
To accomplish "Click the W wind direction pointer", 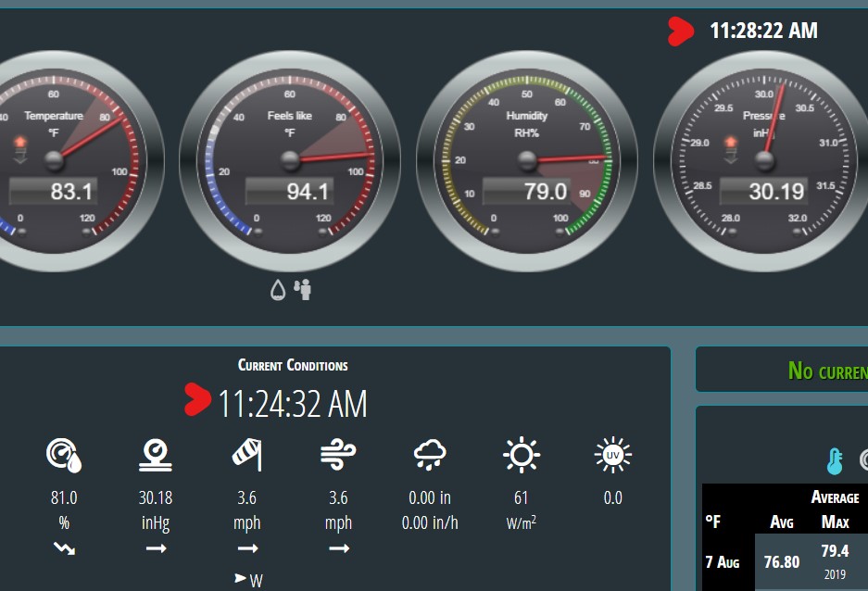I will 246,580.
